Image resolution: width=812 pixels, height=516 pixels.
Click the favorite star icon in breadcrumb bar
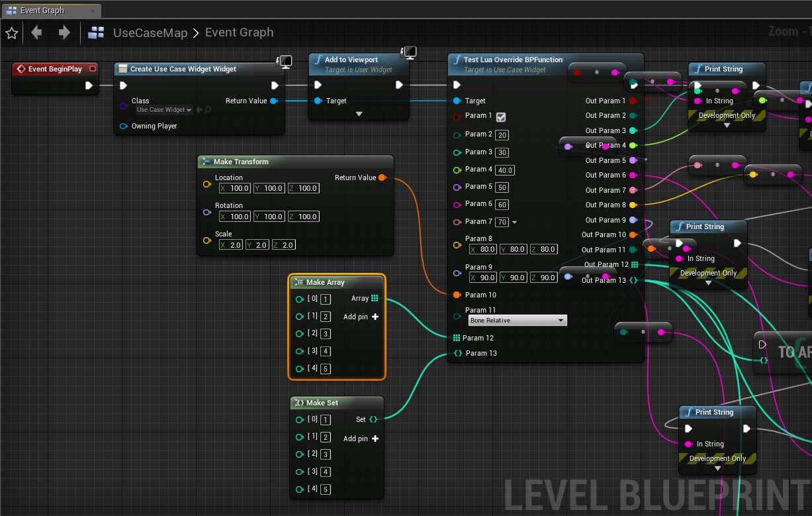[x=11, y=32]
